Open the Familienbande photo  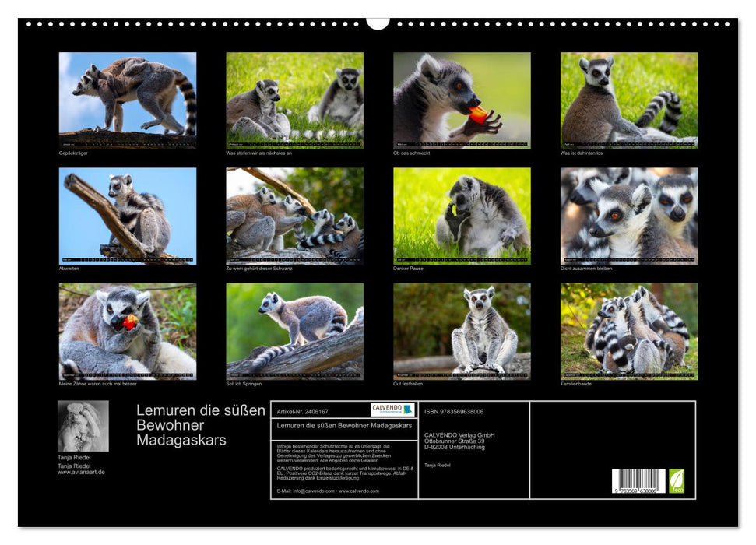coord(629,332)
